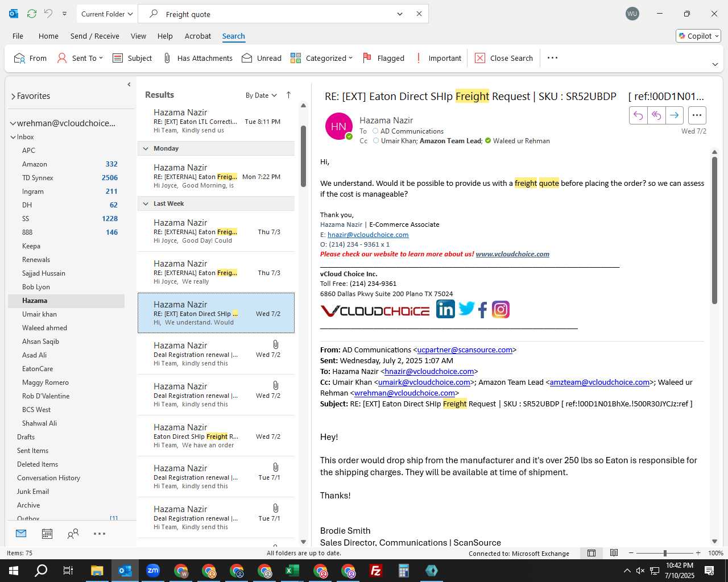Toggle the Flagged filter
This screenshot has height=582, width=728.
tap(383, 58)
